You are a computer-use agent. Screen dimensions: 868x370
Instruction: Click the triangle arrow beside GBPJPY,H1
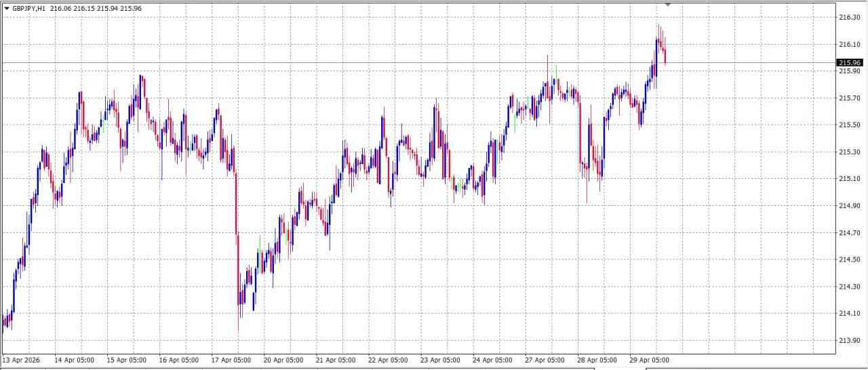7,9
